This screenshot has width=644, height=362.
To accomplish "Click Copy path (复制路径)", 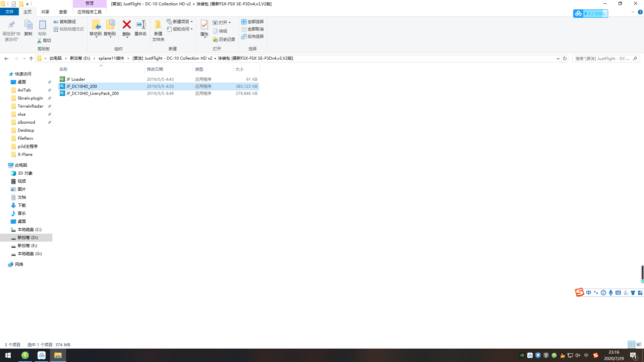I will coord(65,22).
